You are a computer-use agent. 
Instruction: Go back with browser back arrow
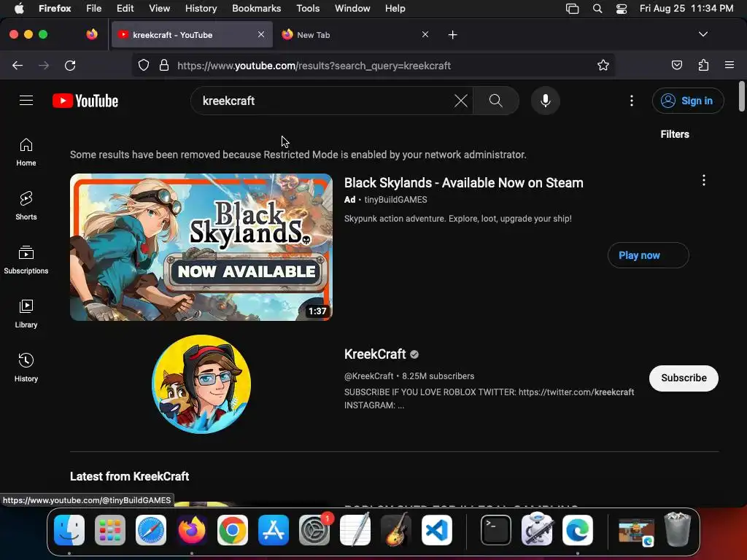18,66
